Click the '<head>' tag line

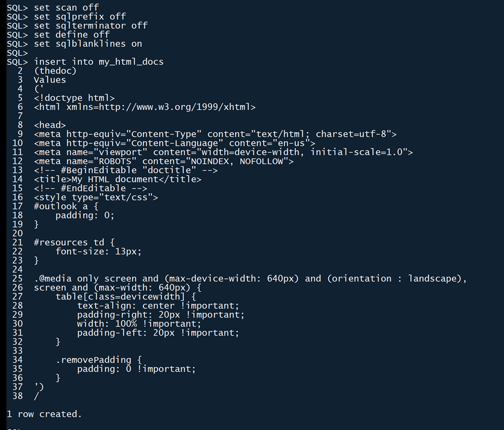coord(50,125)
